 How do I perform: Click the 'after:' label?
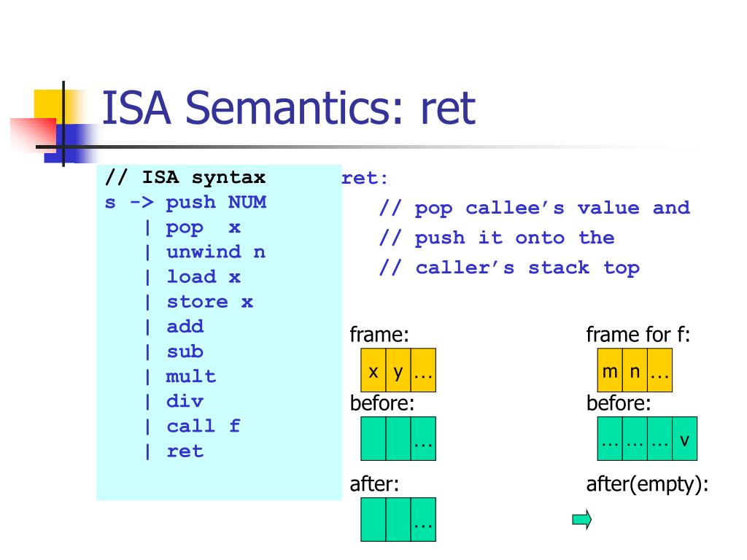coord(374,484)
